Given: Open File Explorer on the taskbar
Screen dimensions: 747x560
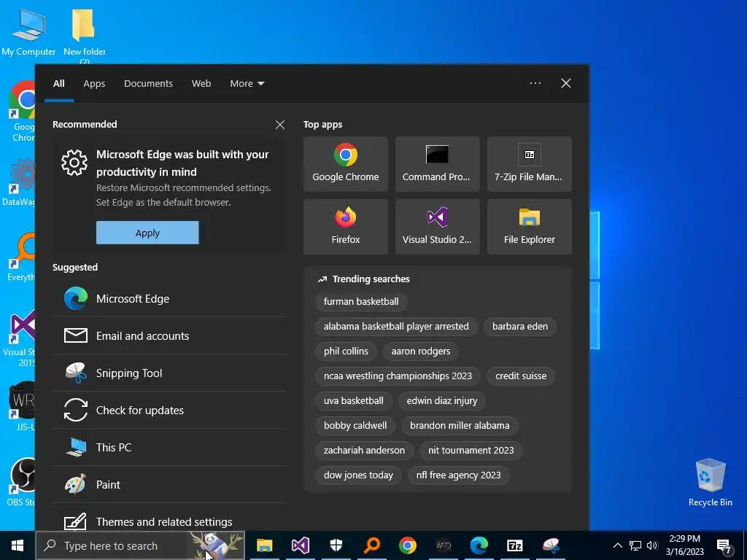Looking at the screenshot, I should point(264,545).
